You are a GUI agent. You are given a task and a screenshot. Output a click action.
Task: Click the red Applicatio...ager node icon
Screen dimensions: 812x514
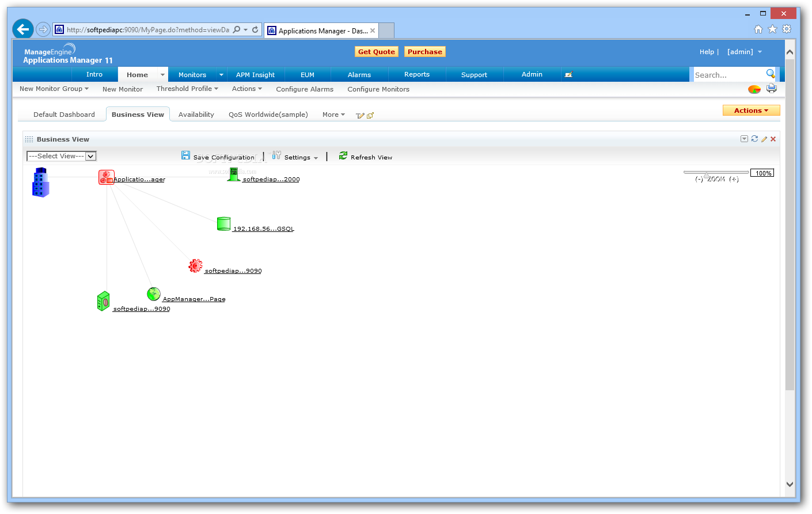tap(106, 177)
